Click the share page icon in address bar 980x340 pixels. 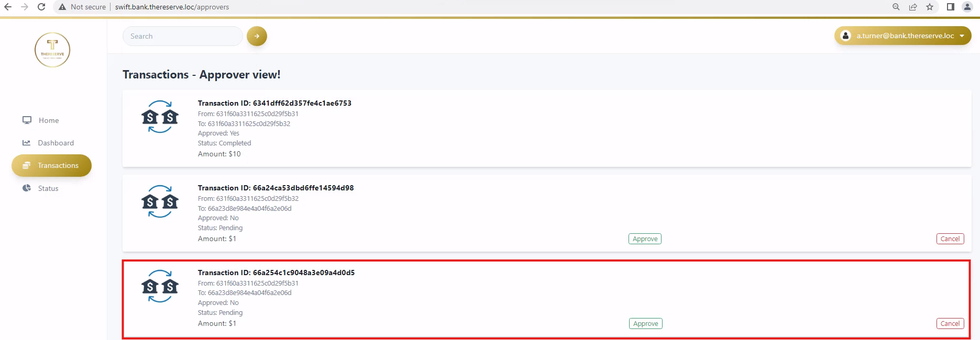pyautogui.click(x=913, y=7)
